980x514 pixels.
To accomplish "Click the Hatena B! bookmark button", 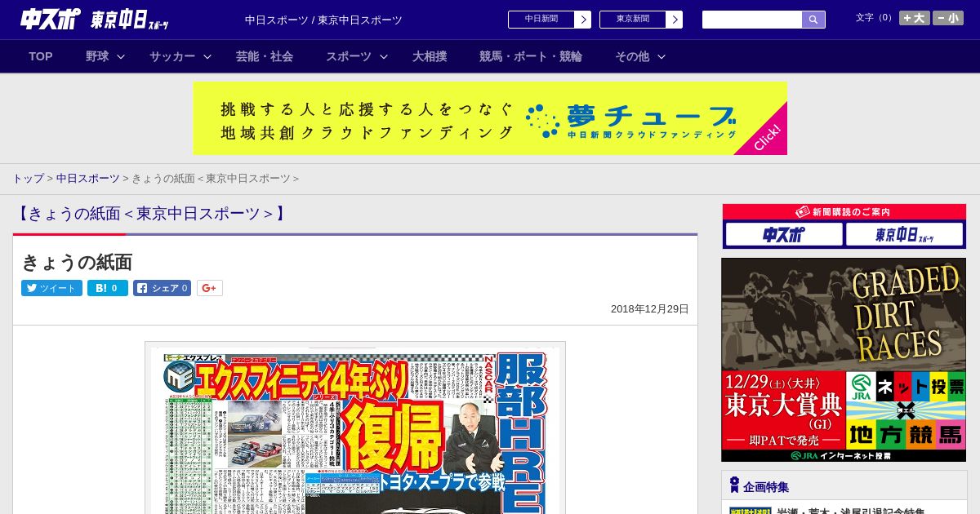I will click(x=108, y=288).
